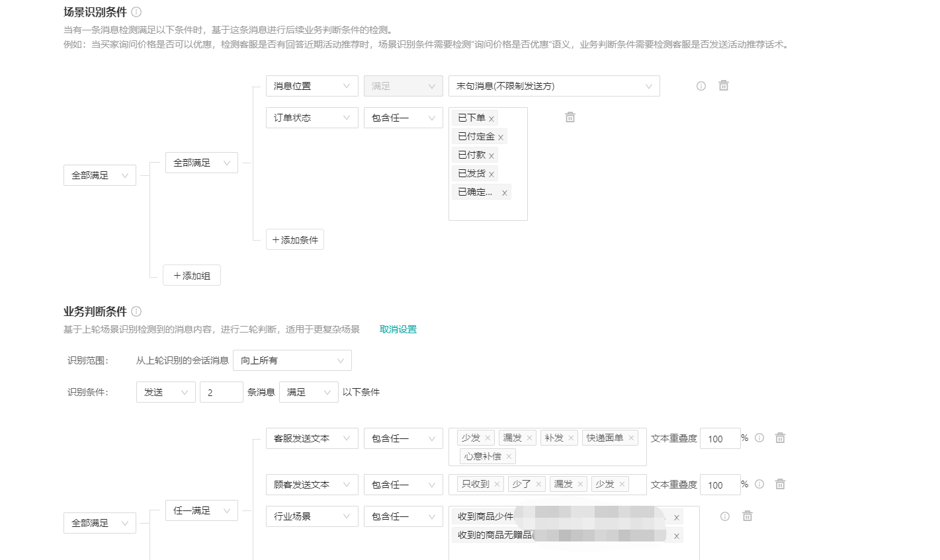Viewport: 940px width, 560px height.
Task: Delete the 行业场景 condition row
Action: (x=748, y=516)
